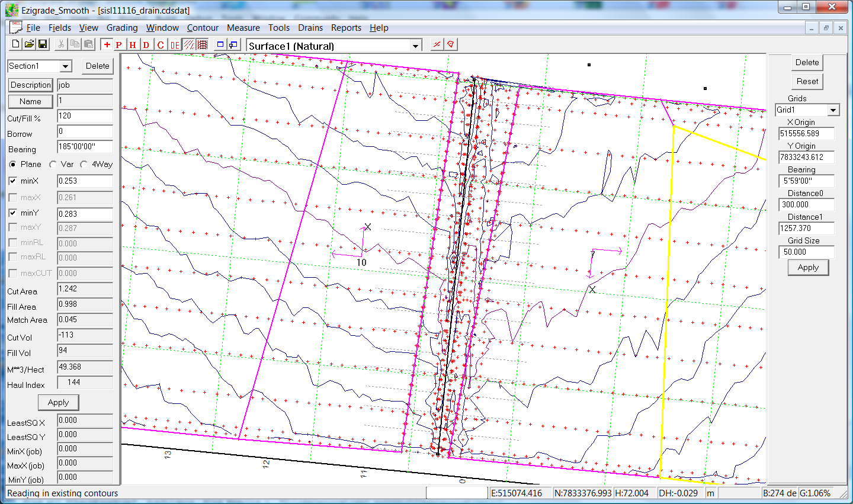The height and width of the screenshot is (504, 853).
Task: Uncheck the minY checkbox
Action: (13, 213)
